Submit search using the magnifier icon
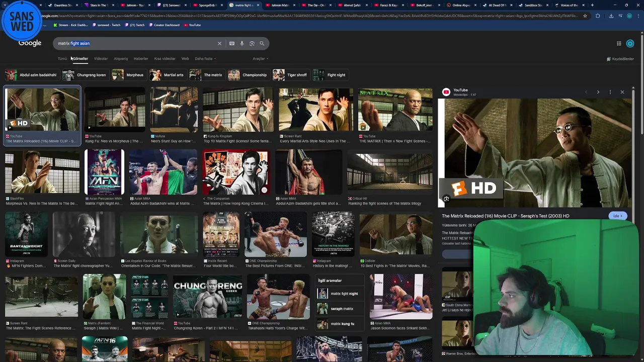 coord(262,44)
